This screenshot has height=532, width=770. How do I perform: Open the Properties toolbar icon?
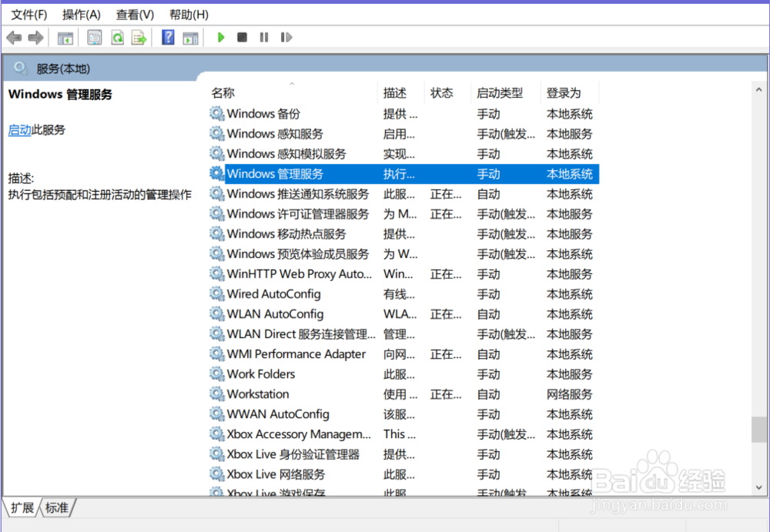click(x=94, y=37)
